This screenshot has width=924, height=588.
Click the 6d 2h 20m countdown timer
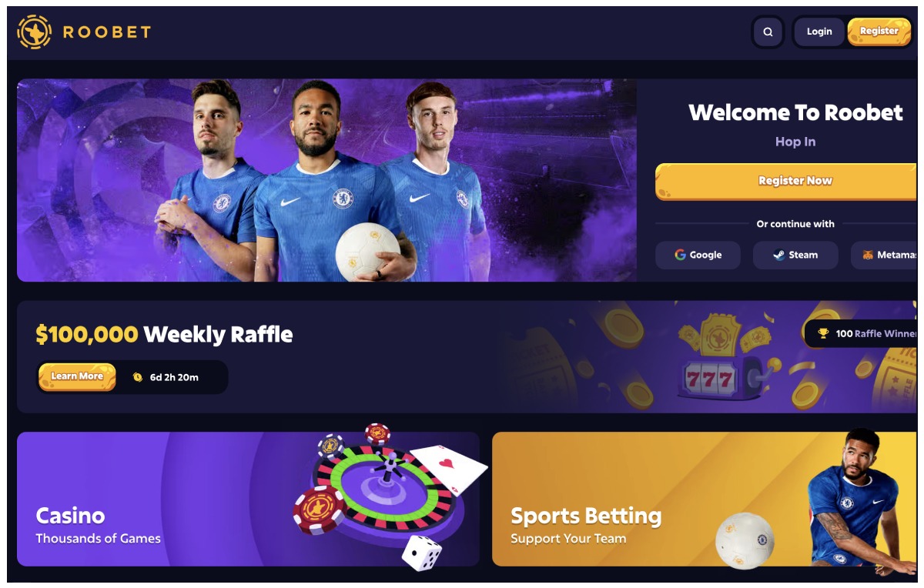pos(174,377)
